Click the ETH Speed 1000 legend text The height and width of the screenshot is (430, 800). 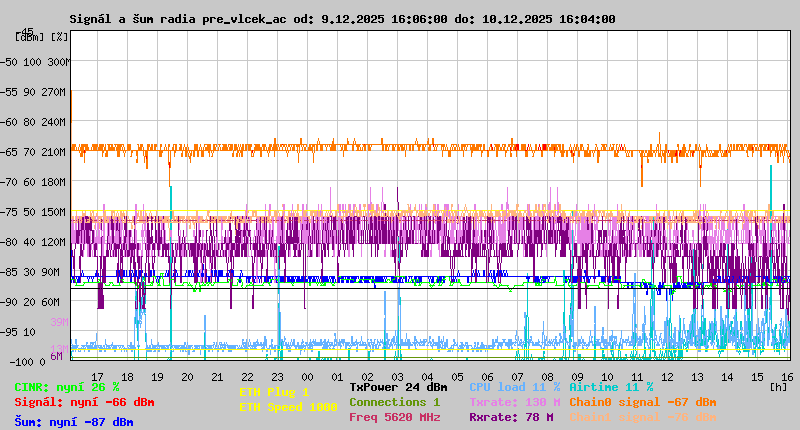274,407
